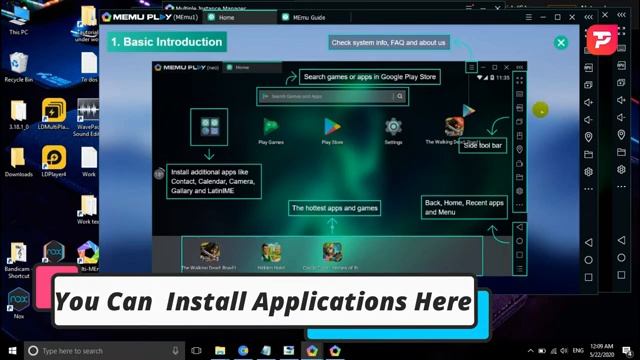Tap the Recent apps square in MEmu1's sidebar

pos(588,277)
